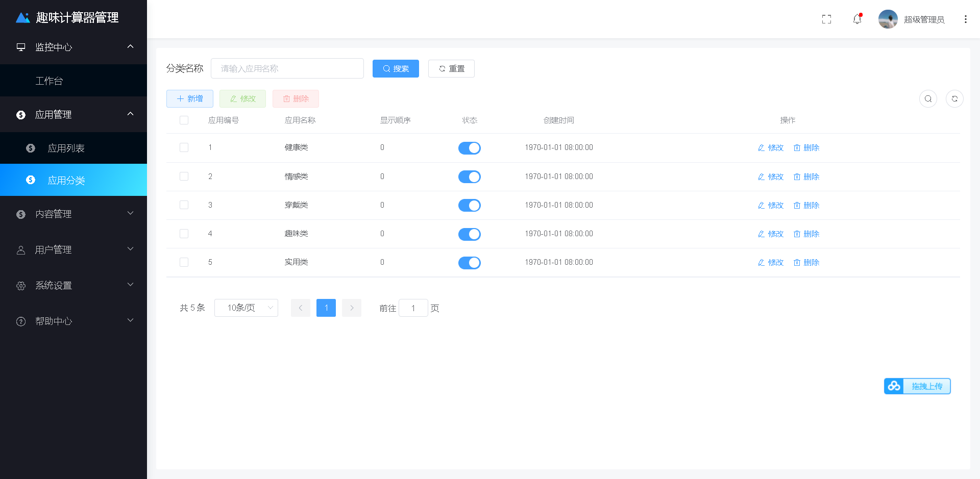The width and height of the screenshot is (980, 479).
Task: Click 删除 delete link in 健康类 row
Action: [806, 147]
